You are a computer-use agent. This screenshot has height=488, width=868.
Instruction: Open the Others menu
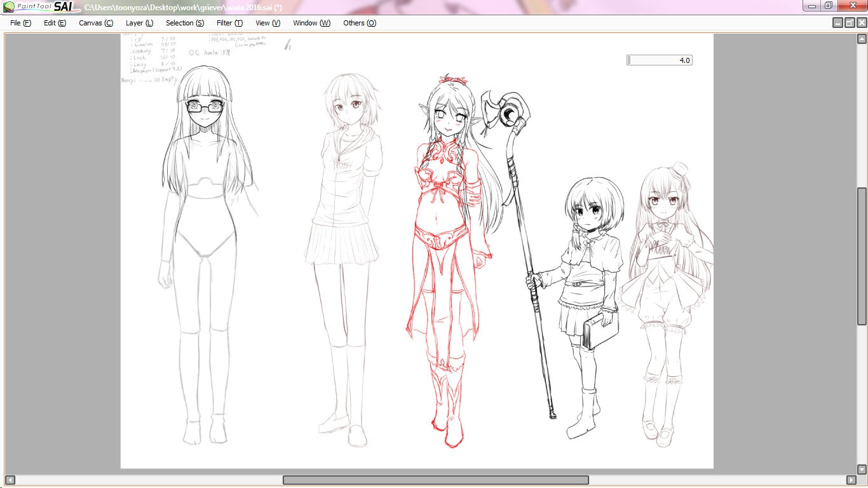[360, 23]
